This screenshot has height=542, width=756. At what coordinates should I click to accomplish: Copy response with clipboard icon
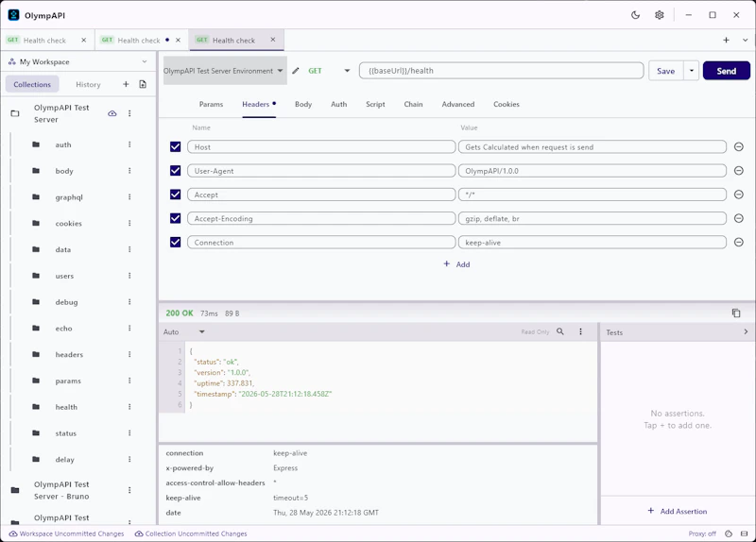736,313
